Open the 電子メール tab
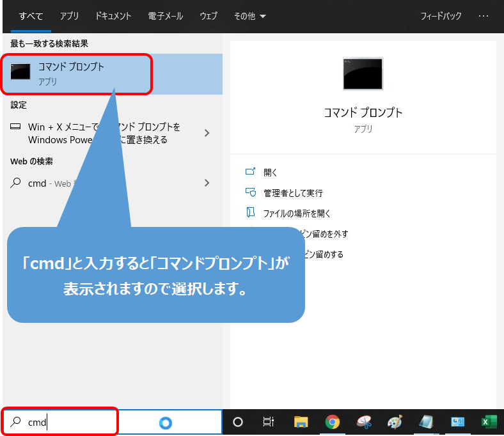 point(166,16)
